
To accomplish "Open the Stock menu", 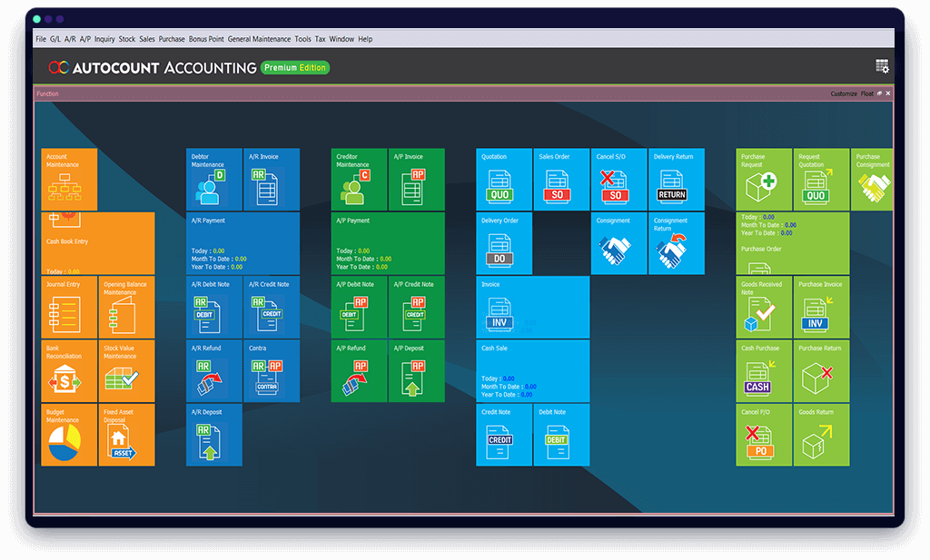I will tap(127, 39).
